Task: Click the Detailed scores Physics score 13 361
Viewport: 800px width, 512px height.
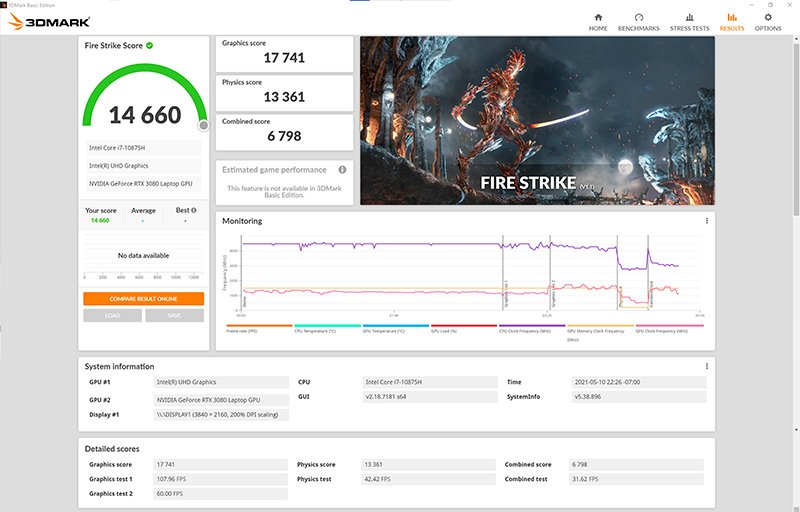Action: point(429,465)
